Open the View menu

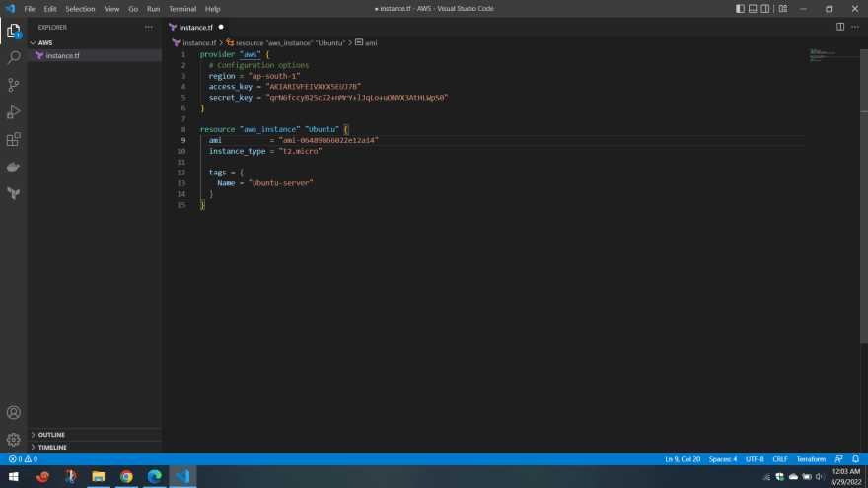point(111,8)
